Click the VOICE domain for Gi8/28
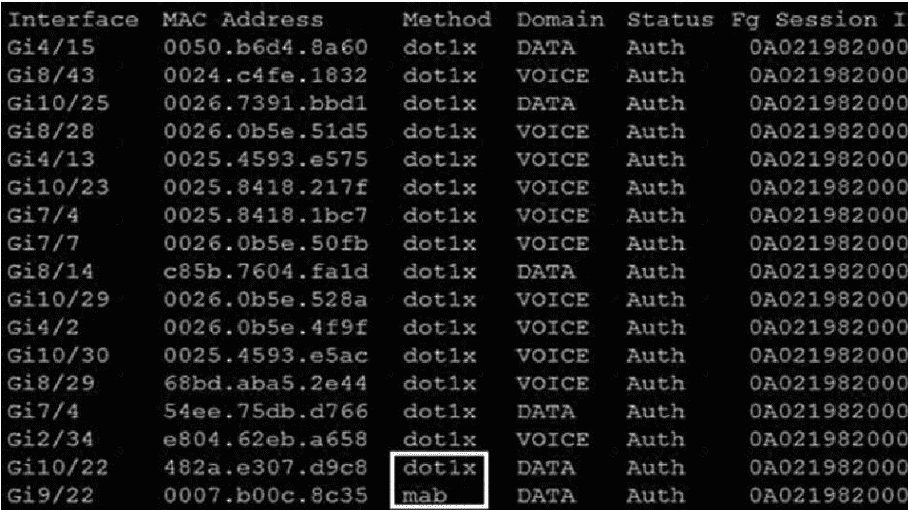Screen dimensions: 908x510 [553, 131]
